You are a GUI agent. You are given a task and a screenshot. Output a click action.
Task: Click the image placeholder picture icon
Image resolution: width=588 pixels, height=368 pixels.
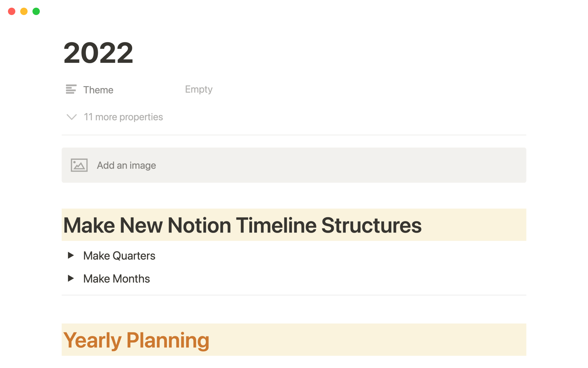(79, 165)
